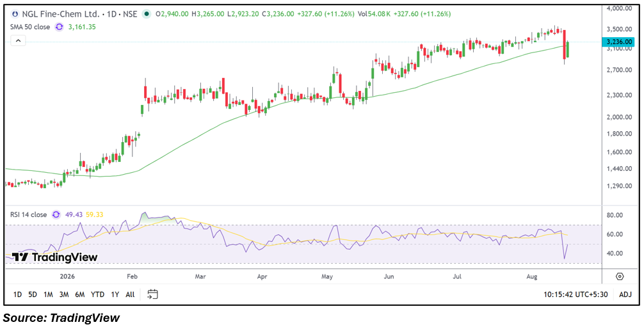Click the NGL Fine-Chem symbol logo icon
Image resolution: width=644 pixels, height=327 pixels.
click(x=15, y=14)
